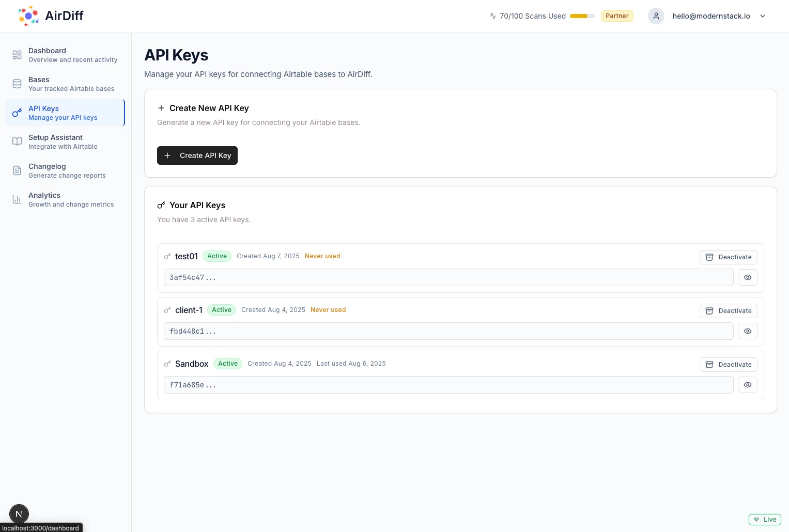Screen dimensions: 789x532
Task: Click the 70/100 Scans Used text
Action: [x=533, y=16]
